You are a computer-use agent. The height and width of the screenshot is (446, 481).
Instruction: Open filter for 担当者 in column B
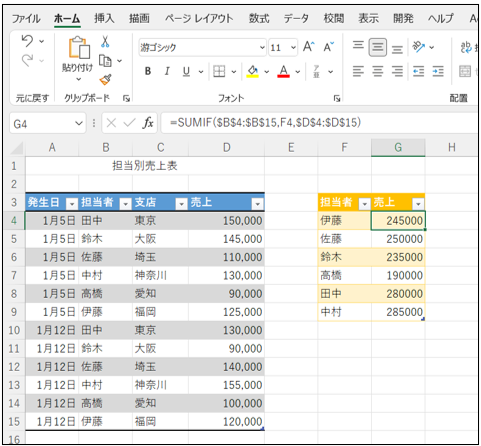pyautogui.click(x=125, y=203)
